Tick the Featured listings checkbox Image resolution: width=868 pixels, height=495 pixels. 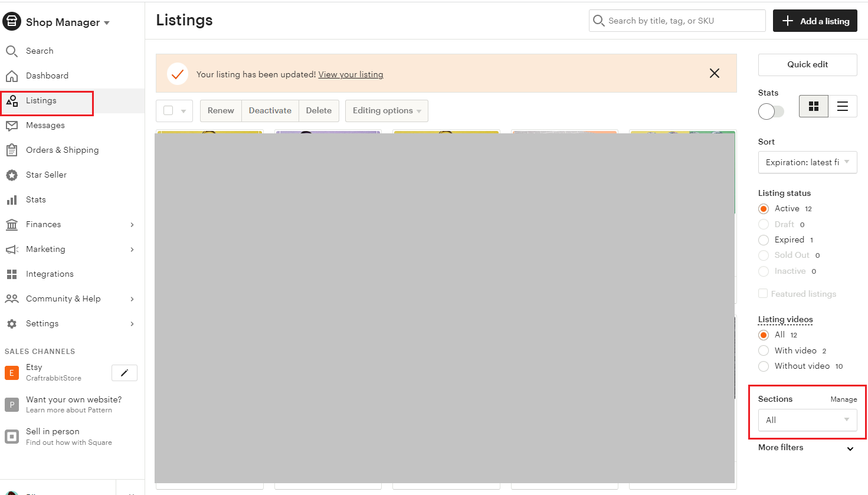[763, 294]
